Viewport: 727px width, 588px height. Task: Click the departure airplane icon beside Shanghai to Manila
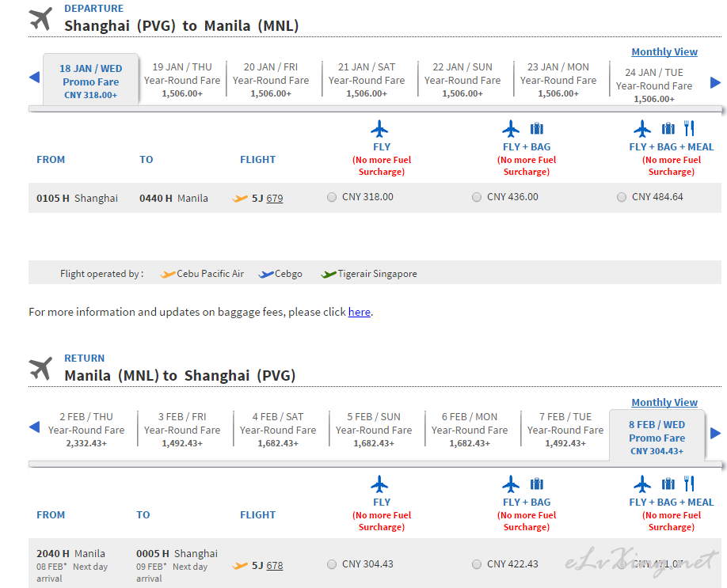[x=40, y=18]
